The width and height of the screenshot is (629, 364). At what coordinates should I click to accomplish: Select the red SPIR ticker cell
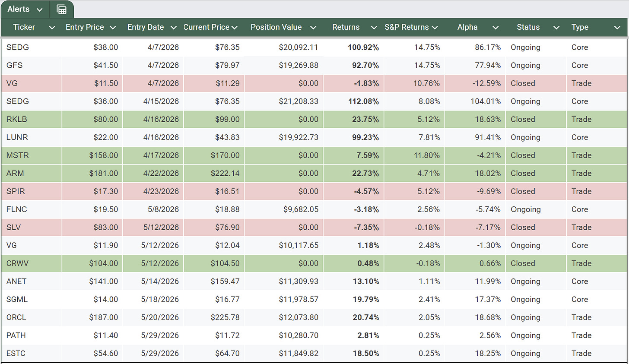32,191
